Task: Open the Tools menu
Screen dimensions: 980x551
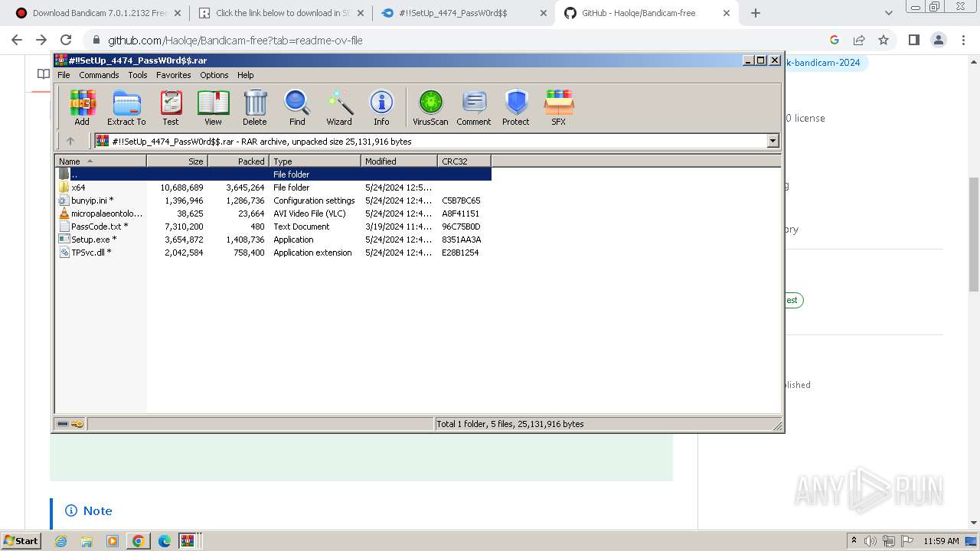Action: pyautogui.click(x=138, y=75)
